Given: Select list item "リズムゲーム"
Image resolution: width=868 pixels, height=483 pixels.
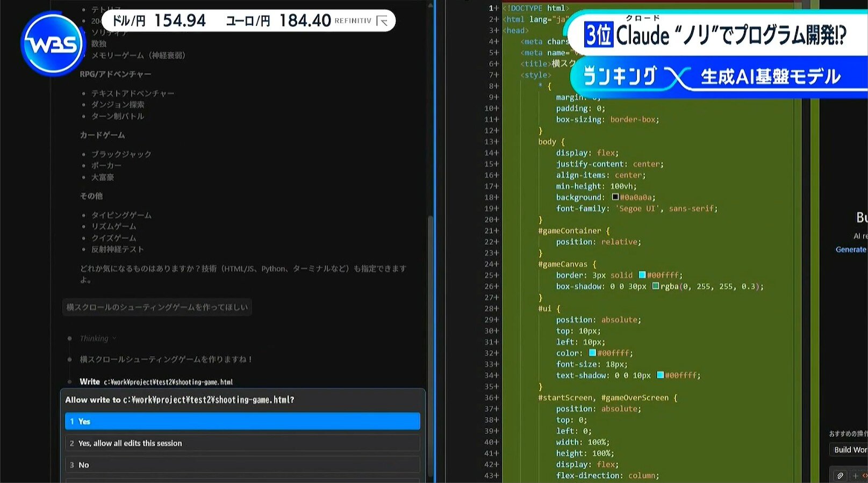Looking at the screenshot, I should click(114, 227).
